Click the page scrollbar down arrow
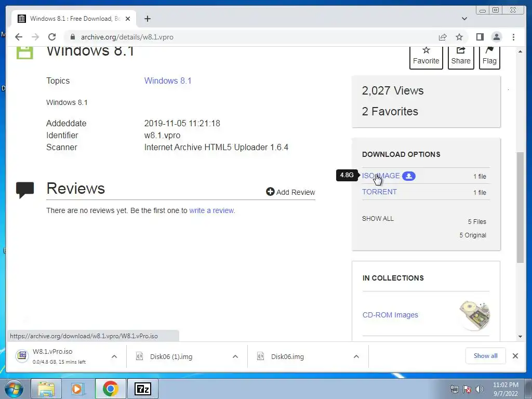The width and height of the screenshot is (532, 399). pyautogui.click(x=520, y=337)
